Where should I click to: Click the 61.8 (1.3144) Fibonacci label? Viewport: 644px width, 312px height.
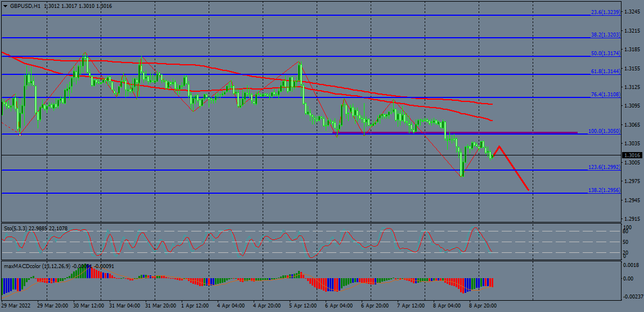[605, 72]
